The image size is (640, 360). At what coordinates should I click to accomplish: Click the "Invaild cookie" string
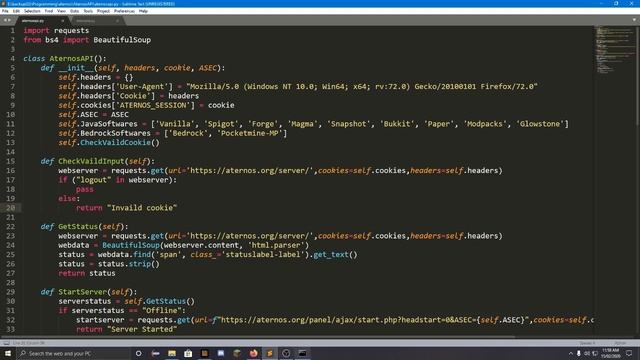point(142,208)
